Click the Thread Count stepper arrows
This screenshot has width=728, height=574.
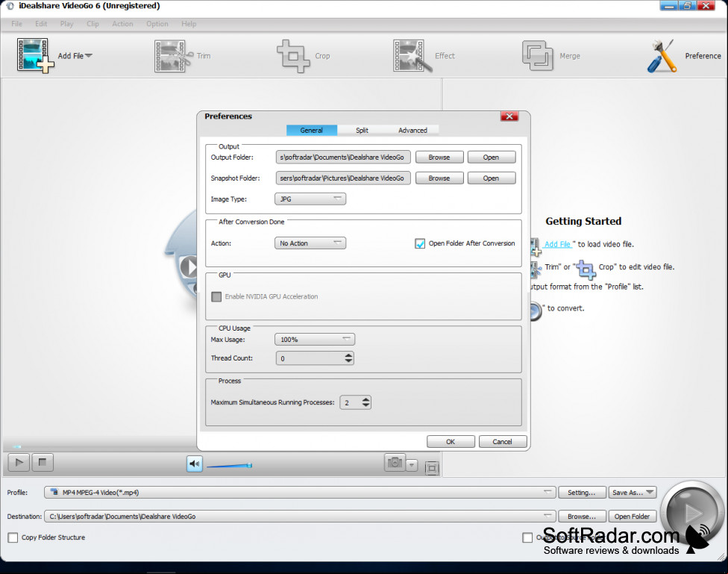[x=348, y=358]
